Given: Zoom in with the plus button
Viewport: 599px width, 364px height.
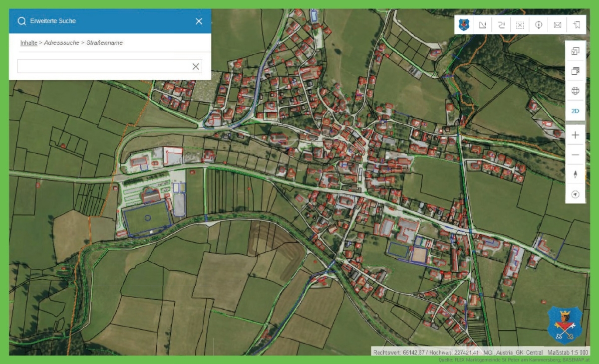Looking at the screenshot, I should click(575, 135).
